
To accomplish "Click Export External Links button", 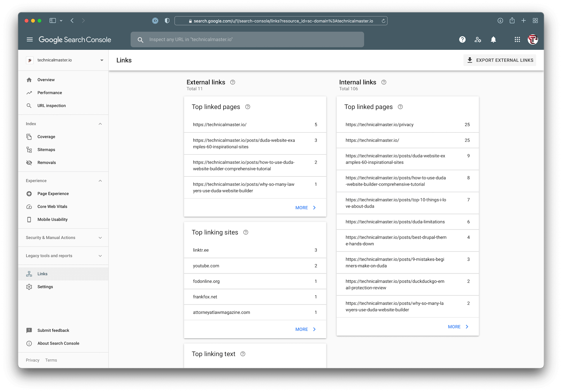I will coord(500,60).
